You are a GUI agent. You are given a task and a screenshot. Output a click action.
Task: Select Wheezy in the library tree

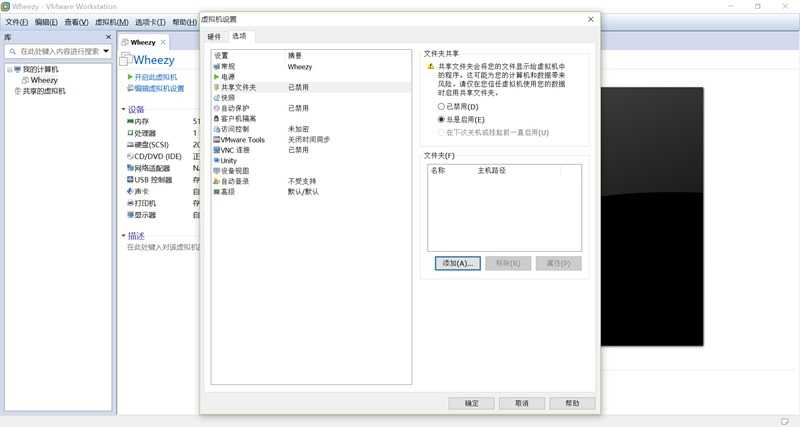tap(44, 80)
